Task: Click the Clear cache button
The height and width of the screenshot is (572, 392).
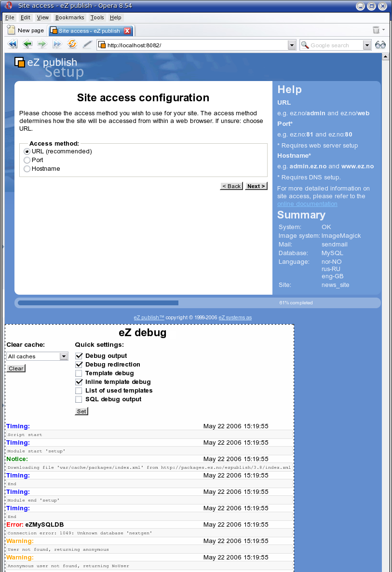Action: (16, 368)
